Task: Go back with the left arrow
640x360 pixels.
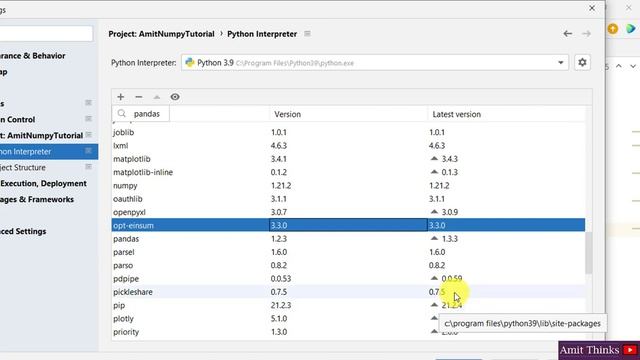Action: [x=567, y=33]
